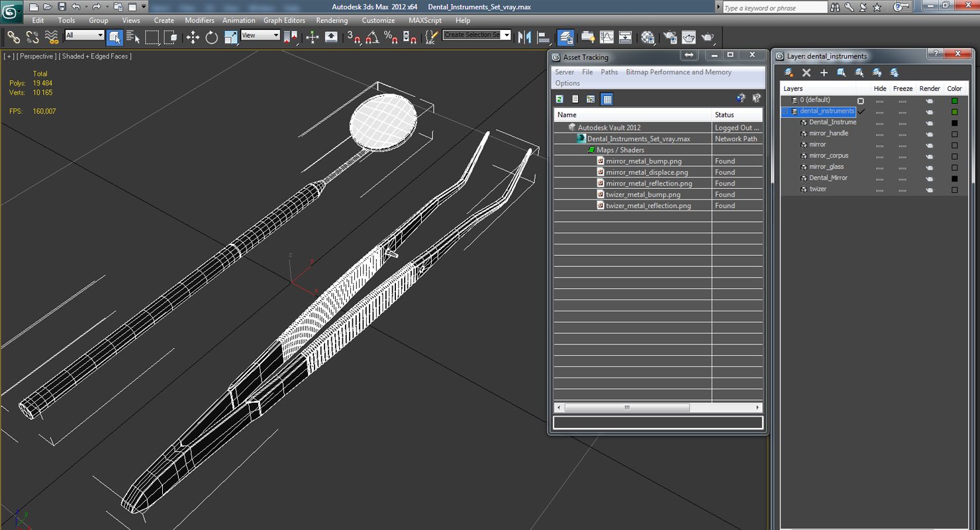Click the Status column header

(x=737, y=115)
